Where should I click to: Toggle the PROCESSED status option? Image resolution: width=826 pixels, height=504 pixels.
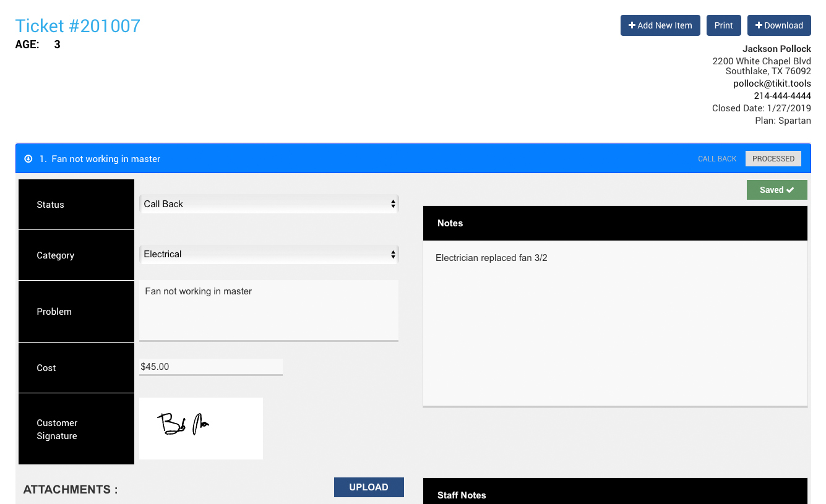(x=773, y=159)
